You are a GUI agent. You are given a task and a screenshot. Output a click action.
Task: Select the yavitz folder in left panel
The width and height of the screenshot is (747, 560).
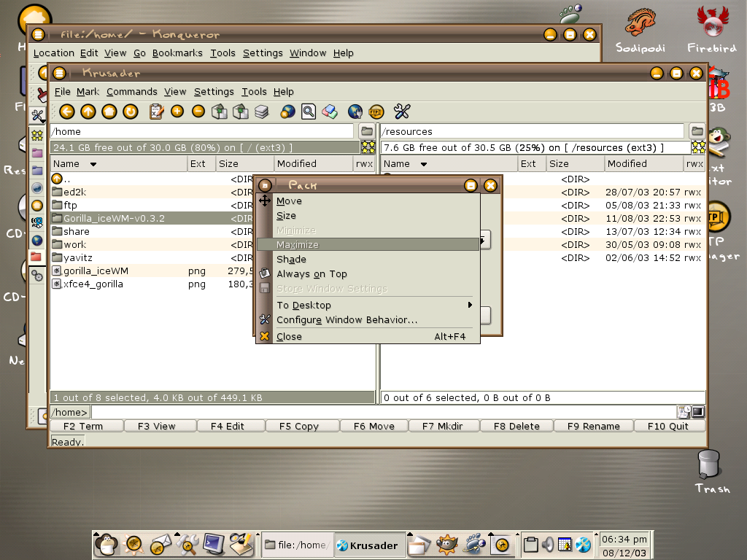pos(152,257)
